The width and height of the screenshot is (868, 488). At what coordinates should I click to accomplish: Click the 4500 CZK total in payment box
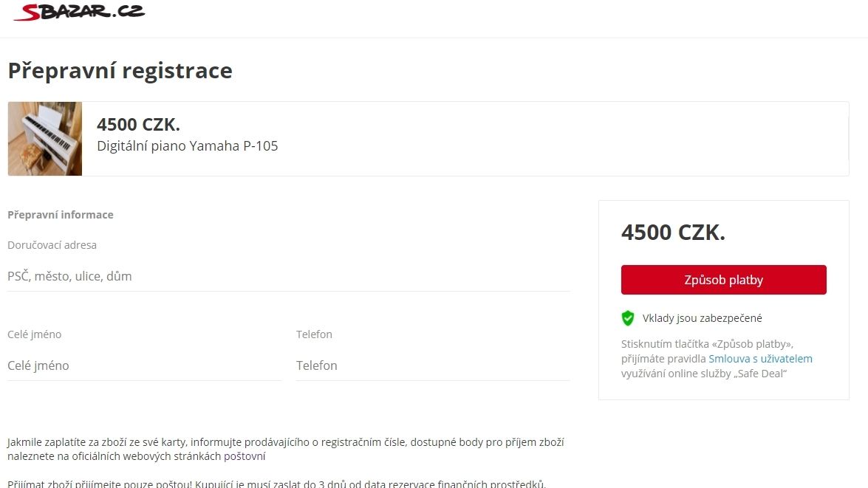pyautogui.click(x=673, y=233)
